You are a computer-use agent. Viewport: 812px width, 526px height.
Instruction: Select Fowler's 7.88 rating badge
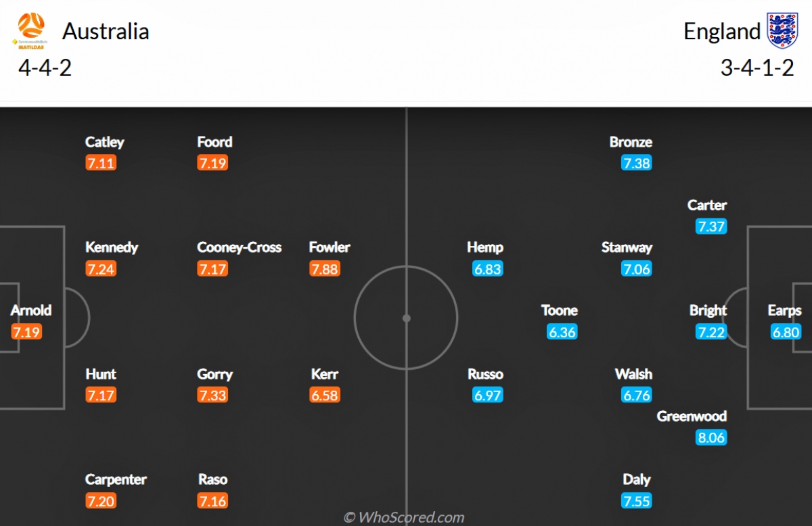coord(325,268)
